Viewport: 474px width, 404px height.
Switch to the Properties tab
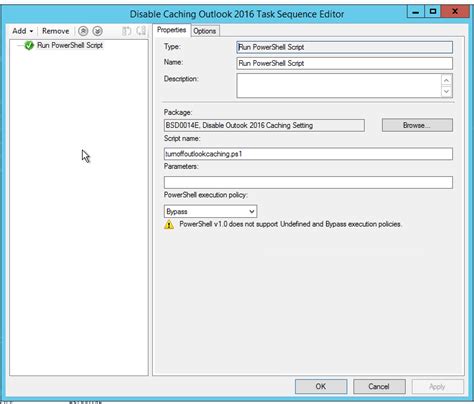pos(171,30)
